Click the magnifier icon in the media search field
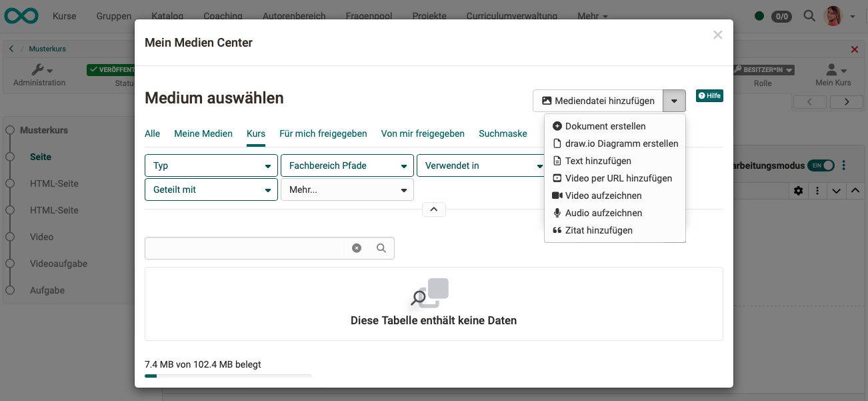868x401 pixels. tap(381, 248)
